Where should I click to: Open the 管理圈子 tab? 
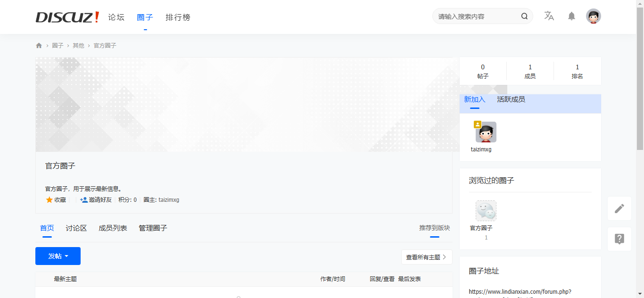(x=153, y=228)
